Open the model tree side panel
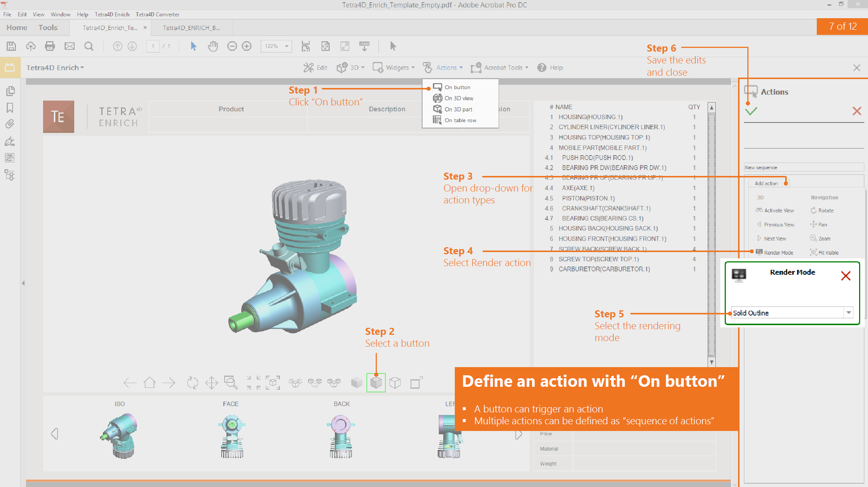 click(10, 175)
